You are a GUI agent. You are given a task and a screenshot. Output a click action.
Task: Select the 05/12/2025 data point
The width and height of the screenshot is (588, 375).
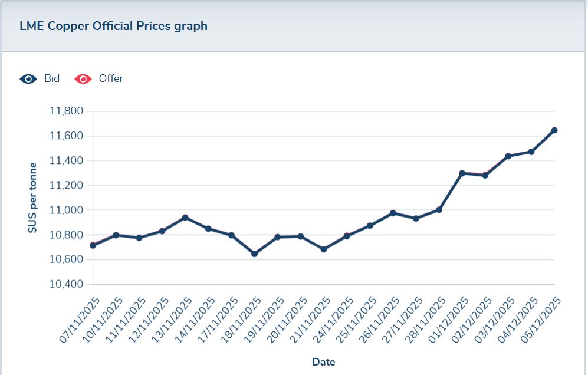click(x=554, y=130)
